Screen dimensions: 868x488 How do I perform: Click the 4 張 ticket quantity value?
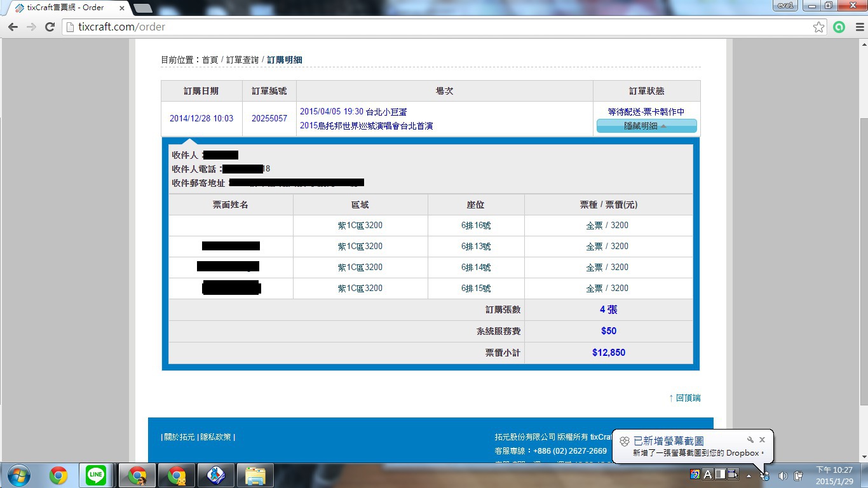click(608, 310)
